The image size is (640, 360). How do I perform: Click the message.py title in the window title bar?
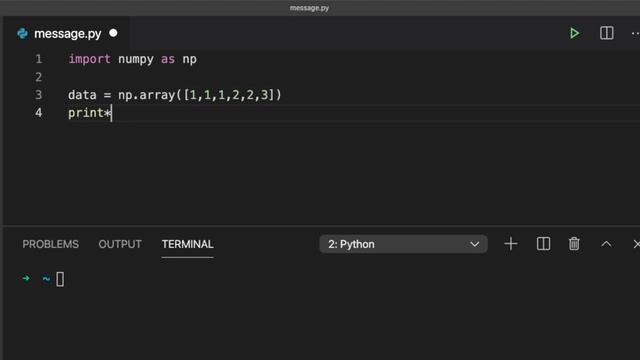point(309,8)
